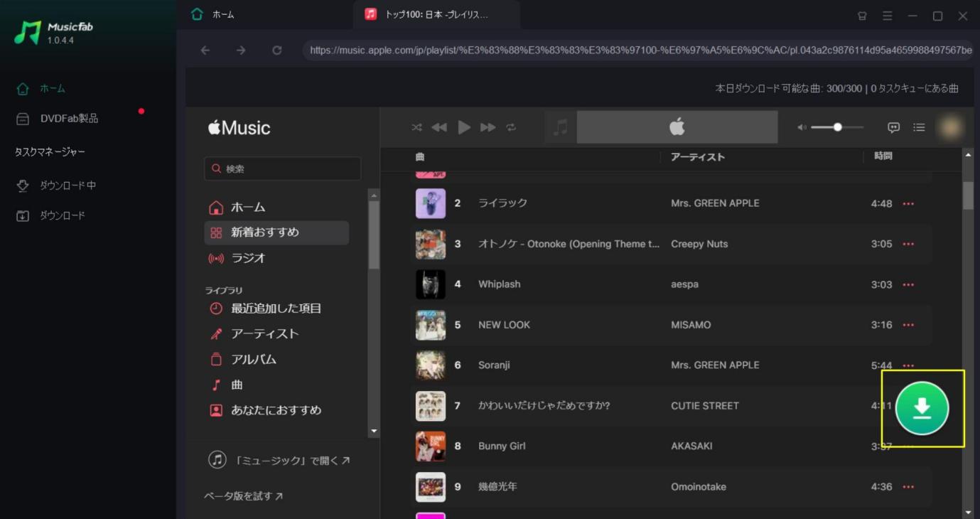Open more options for 幾億光年

908,487
